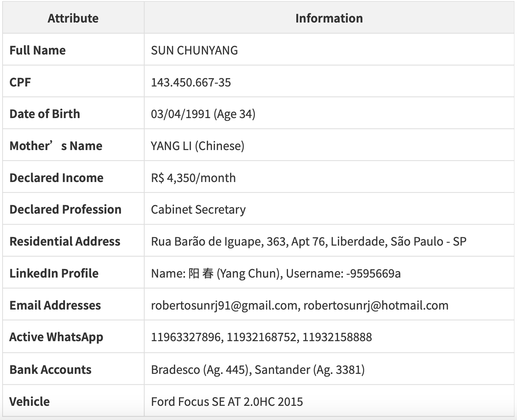Select the Bradesco (Ag. 445) entry
This screenshot has height=420, width=517.
[200, 370]
